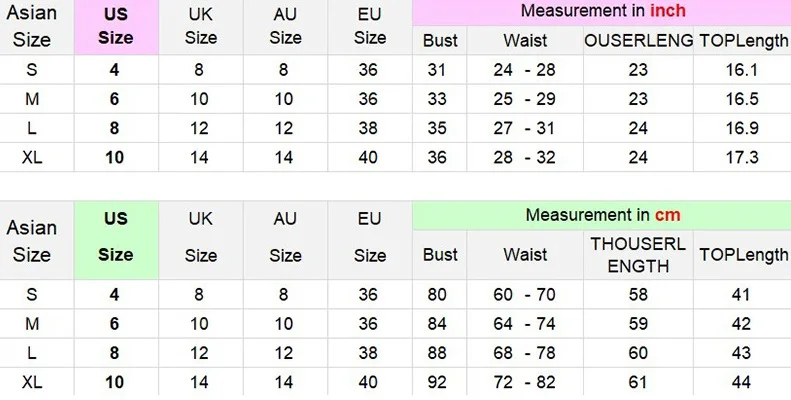The height and width of the screenshot is (400, 791).
Task: Click the green US Size header cell
Action: (x=116, y=238)
